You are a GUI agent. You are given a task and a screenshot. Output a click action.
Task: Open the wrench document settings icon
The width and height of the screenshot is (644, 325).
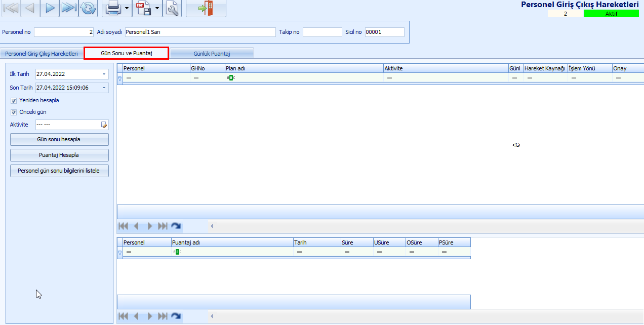tap(173, 8)
